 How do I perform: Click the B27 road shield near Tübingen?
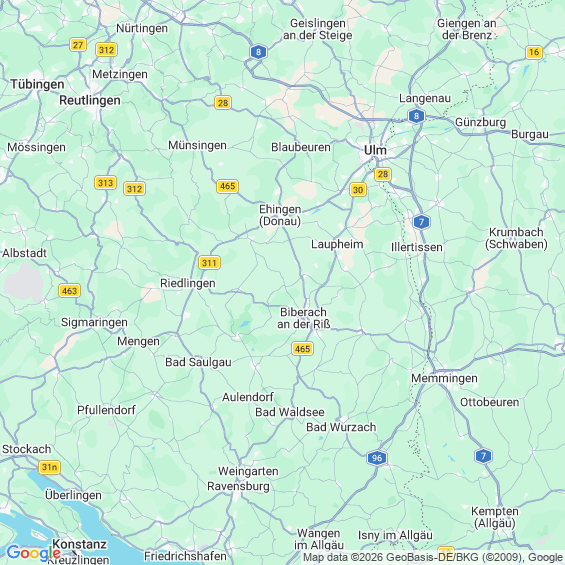[78, 45]
